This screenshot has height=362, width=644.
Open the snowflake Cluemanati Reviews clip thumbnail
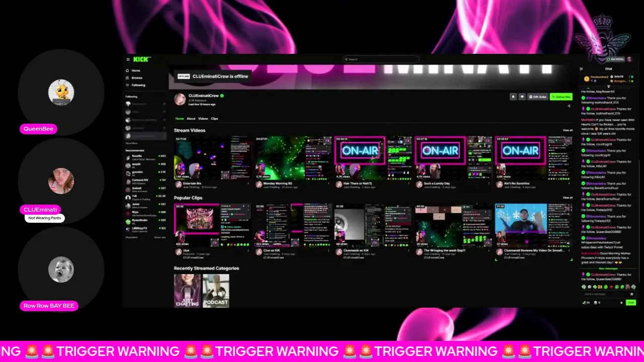tap(534, 225)
